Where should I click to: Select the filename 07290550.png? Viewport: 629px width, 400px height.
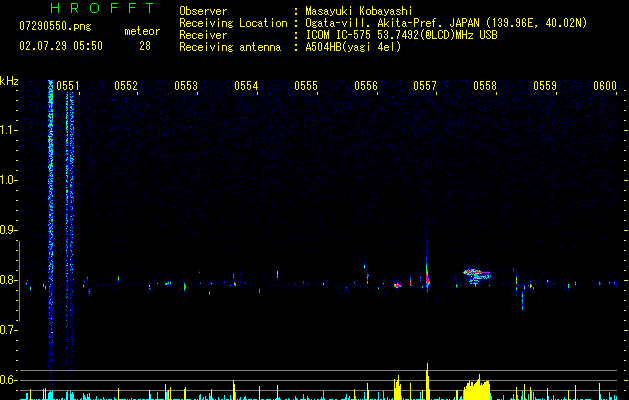pos(55,27)
